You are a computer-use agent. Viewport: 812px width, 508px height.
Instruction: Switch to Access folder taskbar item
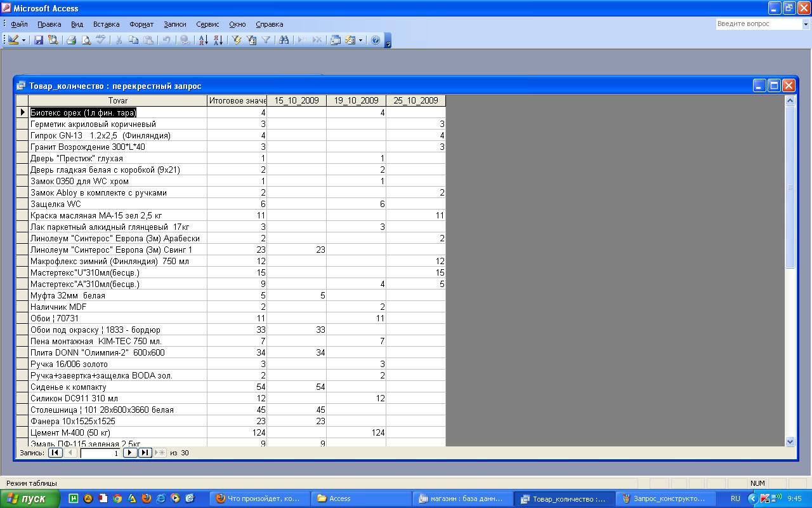coord(362,498)
